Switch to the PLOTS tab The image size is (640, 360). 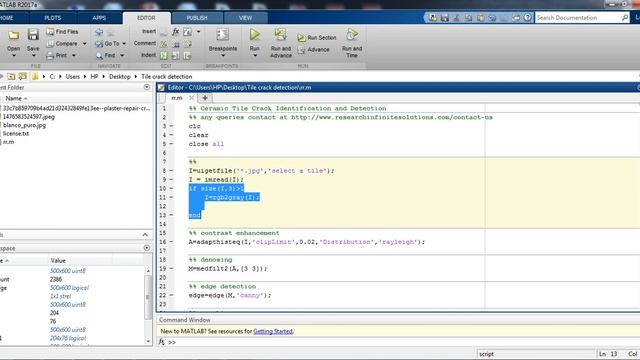click(x=53, y=18)
